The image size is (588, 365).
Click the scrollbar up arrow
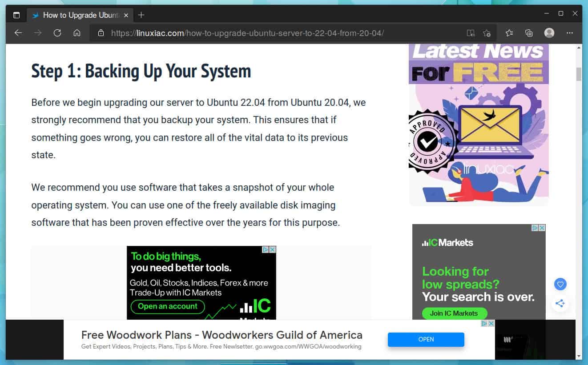pos(579,48)
